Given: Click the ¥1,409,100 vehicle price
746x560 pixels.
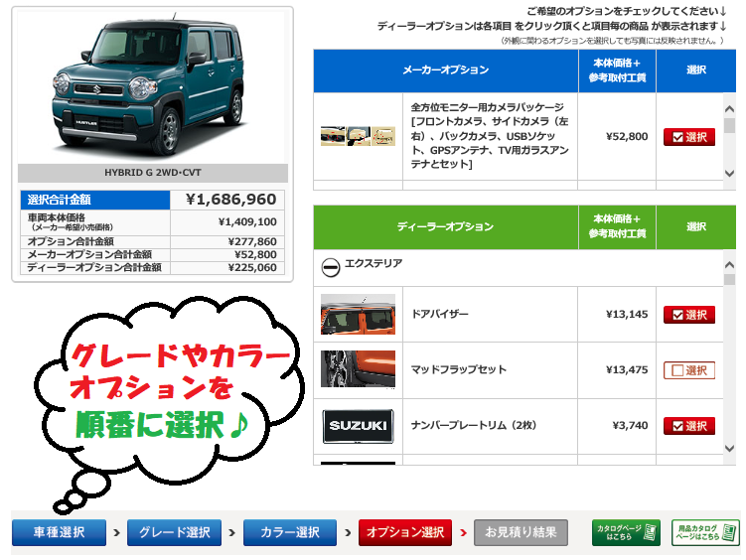Looking at the screenshot, I should (x=247, y=222).
